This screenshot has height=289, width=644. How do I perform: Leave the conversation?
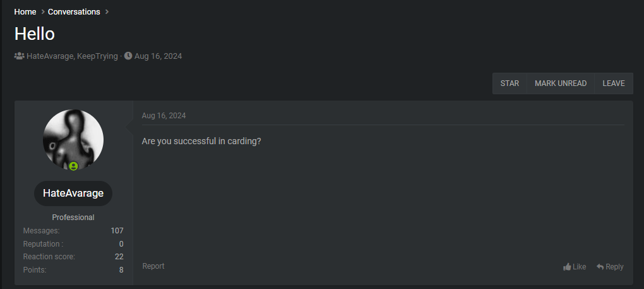point(614,83)
